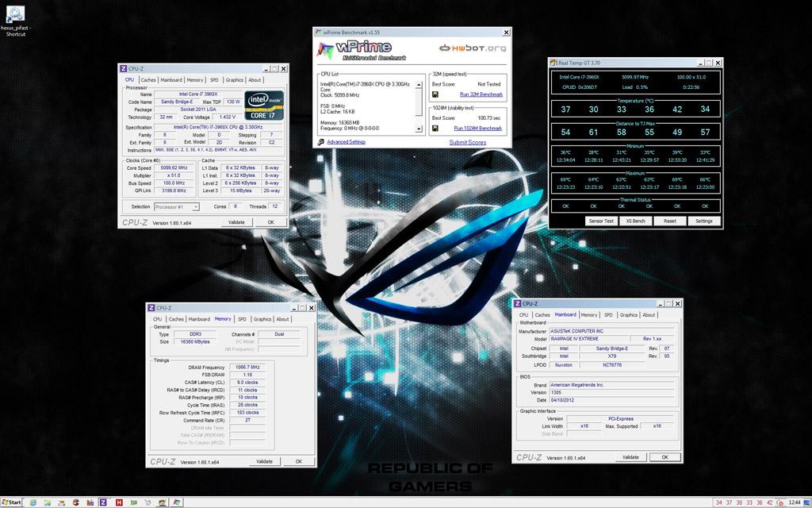The width and height of the screenshot is (812, 508).
Task: Open Real Temp Settings
Action: pyautogui.click(x=704, y=221)
